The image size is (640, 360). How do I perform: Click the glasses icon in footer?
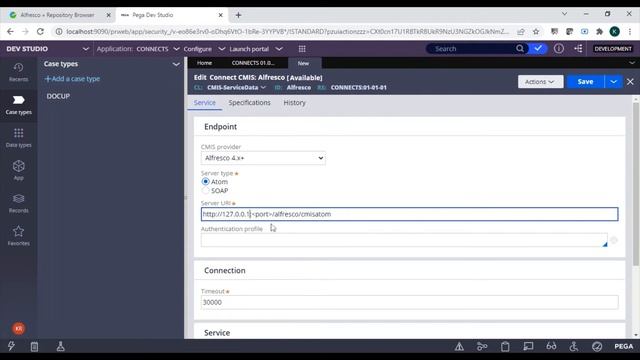click(551, 347)
